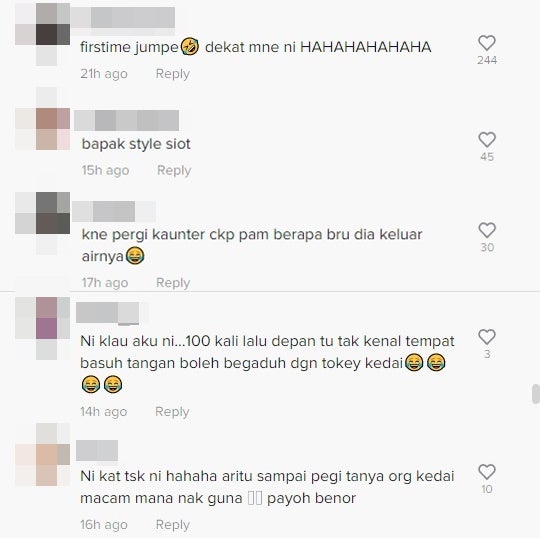Open username above 'kne pergi kaunter' comment
This screenshot has height=538, width=540.
(x=114, y=211)
